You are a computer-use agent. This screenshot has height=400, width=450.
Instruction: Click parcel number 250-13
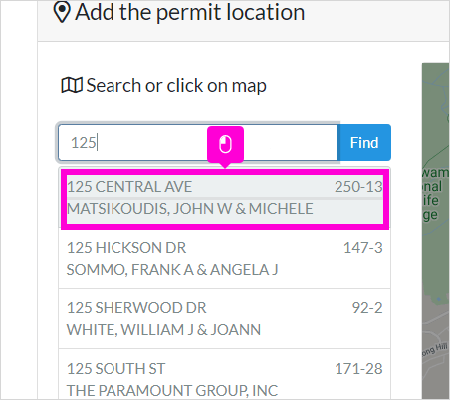pos(359,187)
